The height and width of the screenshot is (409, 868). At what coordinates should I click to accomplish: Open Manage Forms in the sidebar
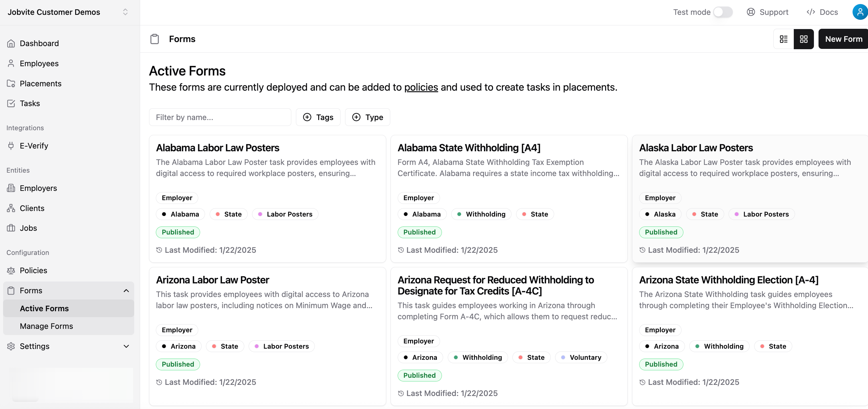(x=46, y=326)
